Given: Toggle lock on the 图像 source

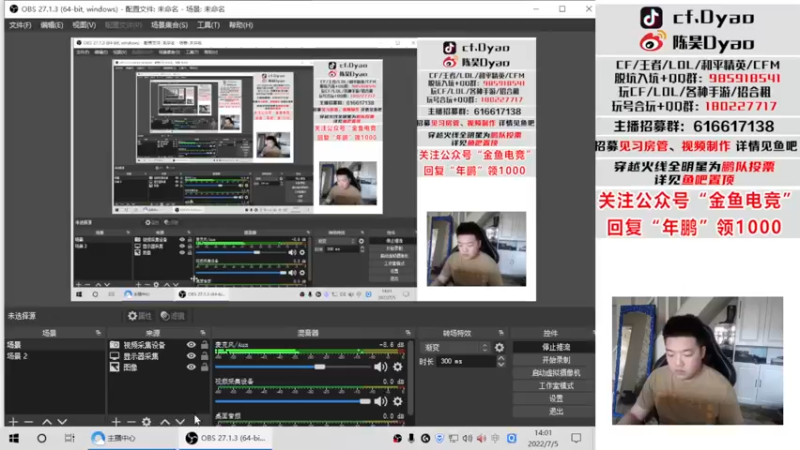Looking at the screenshot, I should (204, 367).
